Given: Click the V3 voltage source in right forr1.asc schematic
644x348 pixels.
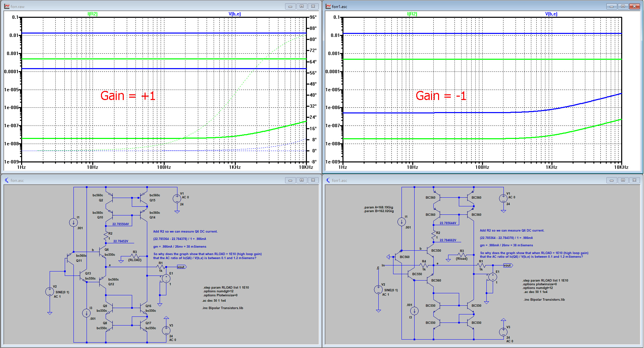Looking at the screenshot, I should [x=503, y=332].
